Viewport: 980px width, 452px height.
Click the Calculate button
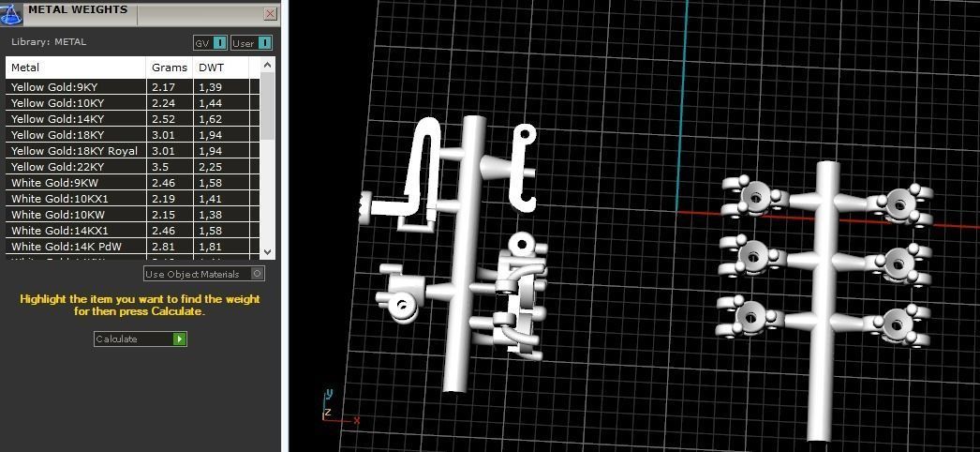(x=140, y=339)
